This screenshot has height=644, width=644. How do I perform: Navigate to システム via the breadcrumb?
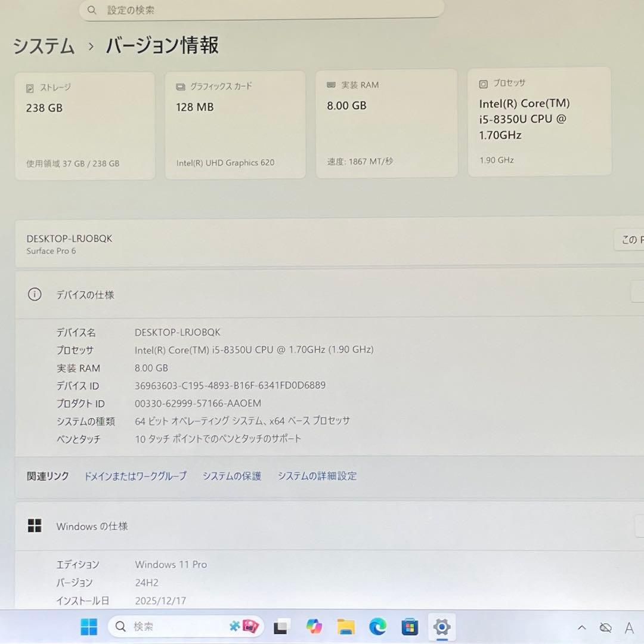coord(44,46)
